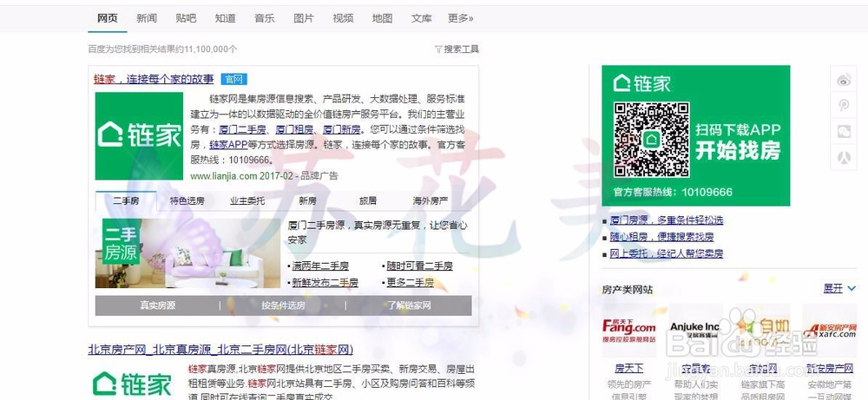The height and width of the screenshot is (400, 868).
Task: Click the blue 官网 badge
Action: (x=233, y=79)
